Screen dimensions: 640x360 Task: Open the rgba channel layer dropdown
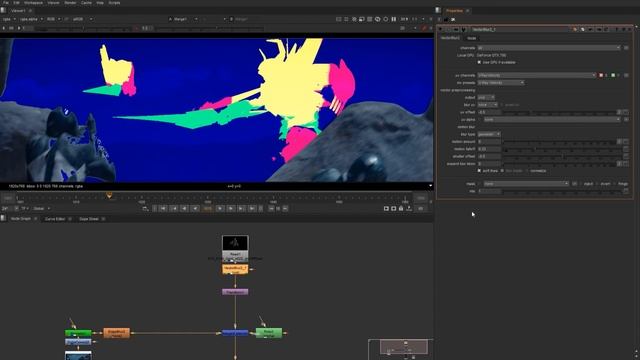9,19
